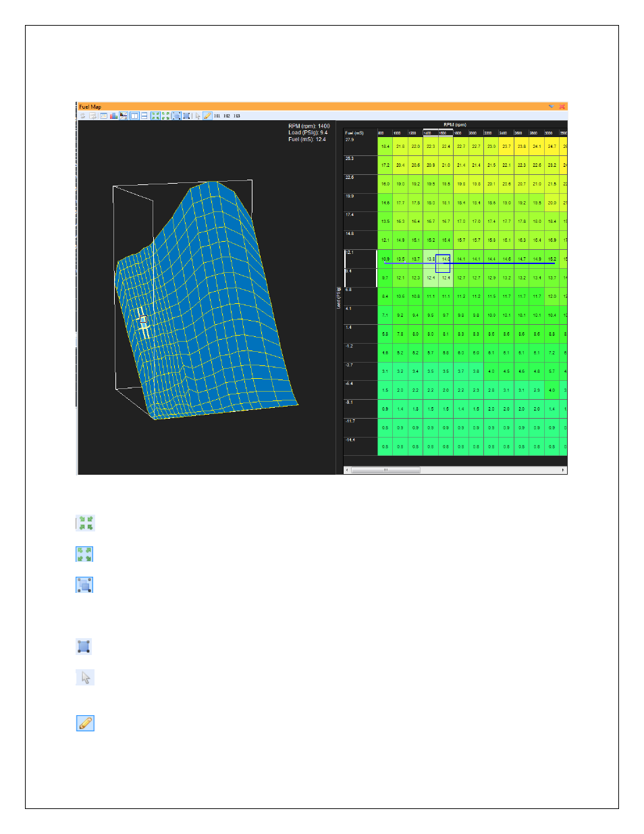
Task: Click the greyed-out refresh arrows toolbar icon
Action: coord(83,116)
